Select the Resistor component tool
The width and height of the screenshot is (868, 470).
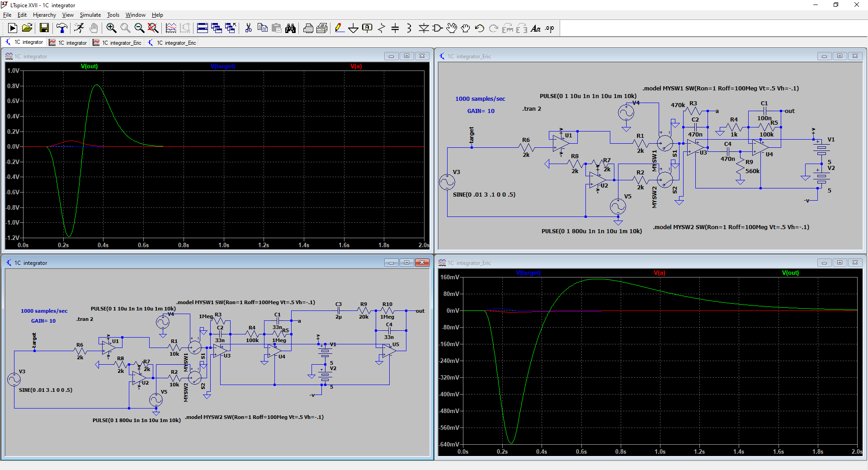click(x=381, y=28)
